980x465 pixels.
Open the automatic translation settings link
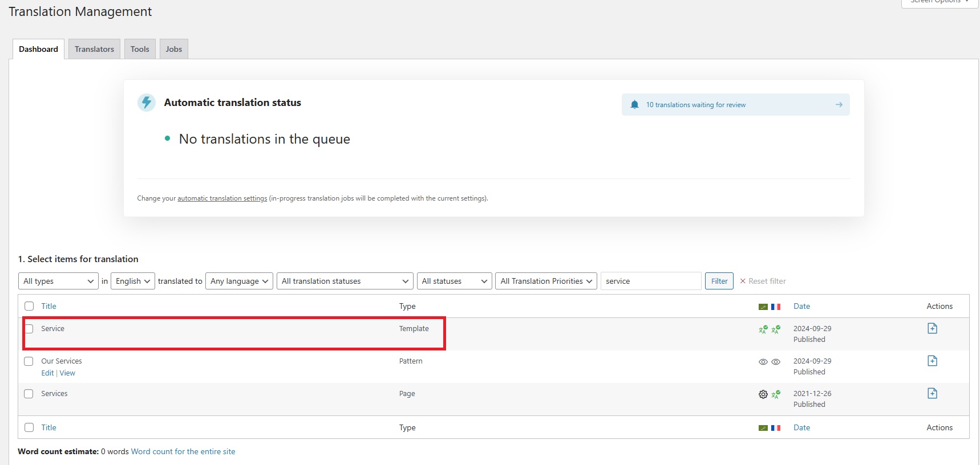pos(222,198)
